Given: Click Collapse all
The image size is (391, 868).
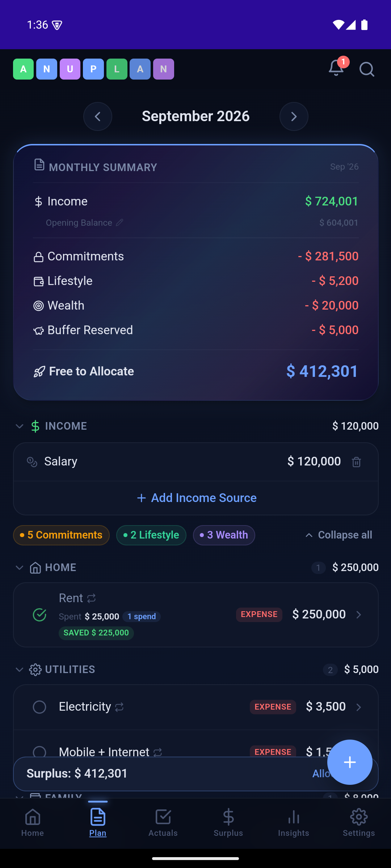Looking at the screenshot, I should click(x=339, y=535).
